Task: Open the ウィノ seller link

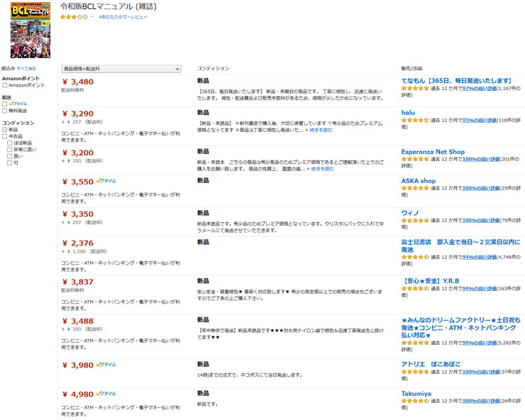Action: coord(410,213)
